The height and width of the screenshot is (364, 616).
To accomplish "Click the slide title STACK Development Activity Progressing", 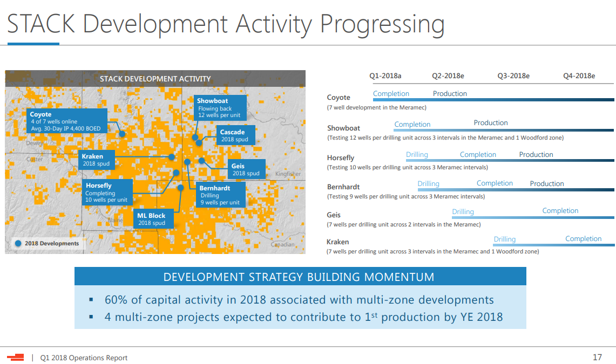I will click(x=226, y=24).
